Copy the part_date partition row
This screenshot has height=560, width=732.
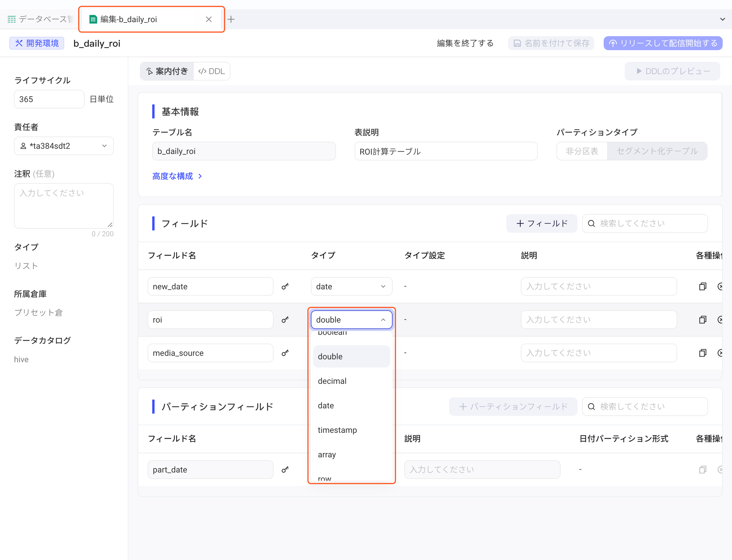tap(703, 469)
